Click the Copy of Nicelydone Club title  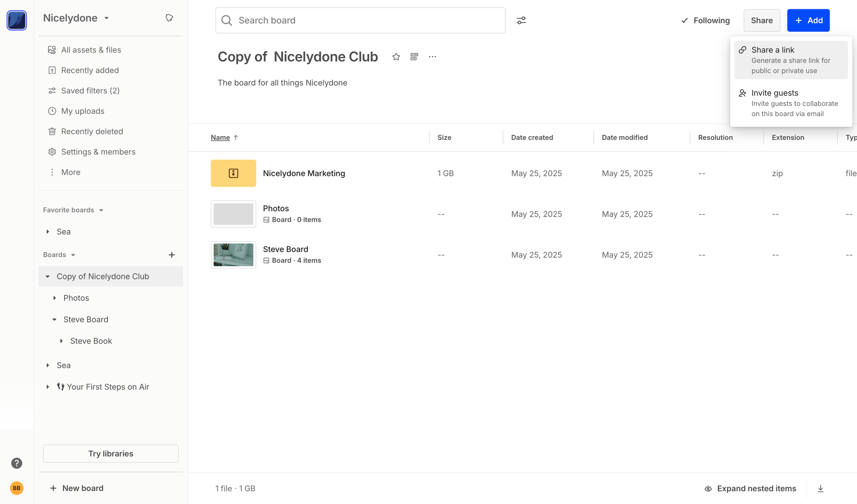pos(298,57)
